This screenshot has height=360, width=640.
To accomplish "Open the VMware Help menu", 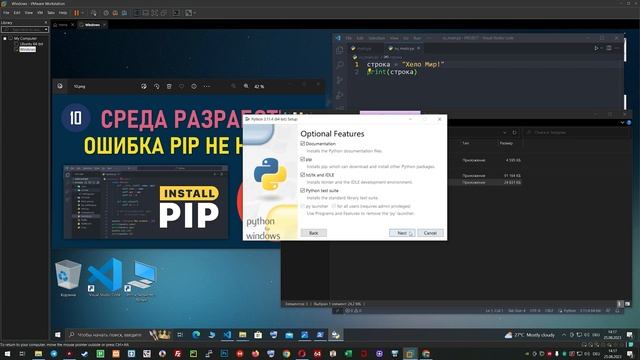I will point(63,13).
